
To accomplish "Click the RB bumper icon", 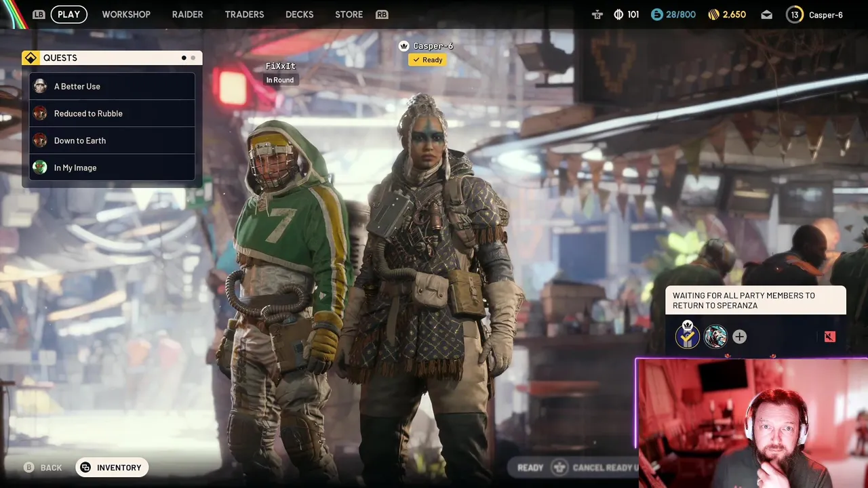I will pos(382,14).
